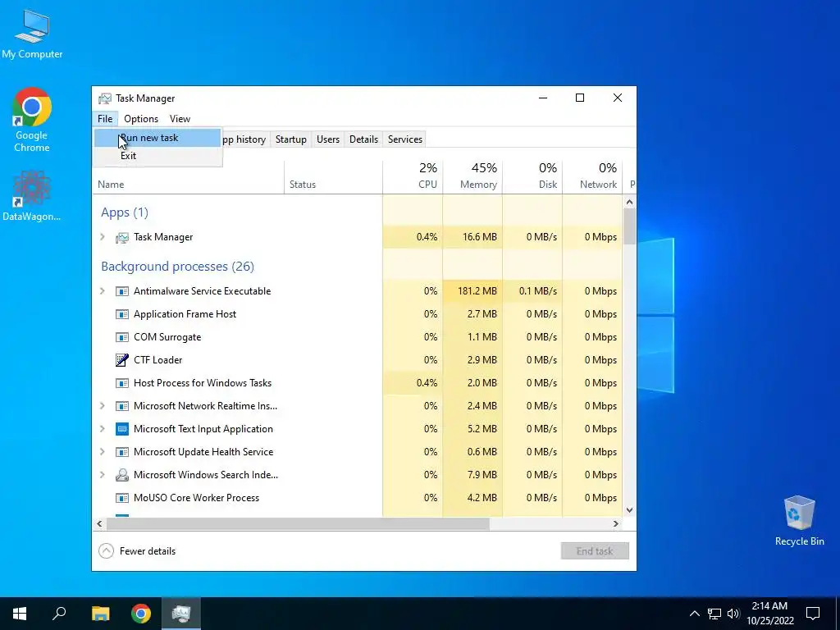The width and height of the screenshot is (840, 630).
Task: Click the network icon in system tray
Action: [714, 614]
